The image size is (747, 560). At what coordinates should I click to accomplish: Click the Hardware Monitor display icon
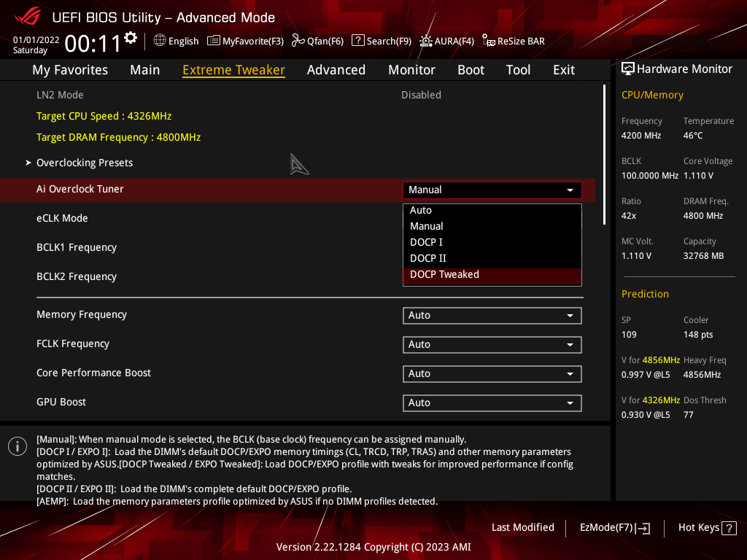coord(628,69)
